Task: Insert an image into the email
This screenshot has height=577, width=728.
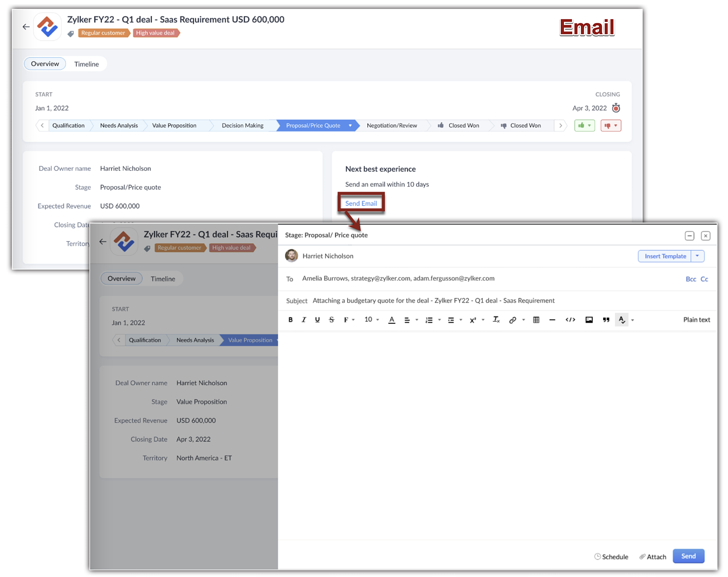Action: (589, 320)
